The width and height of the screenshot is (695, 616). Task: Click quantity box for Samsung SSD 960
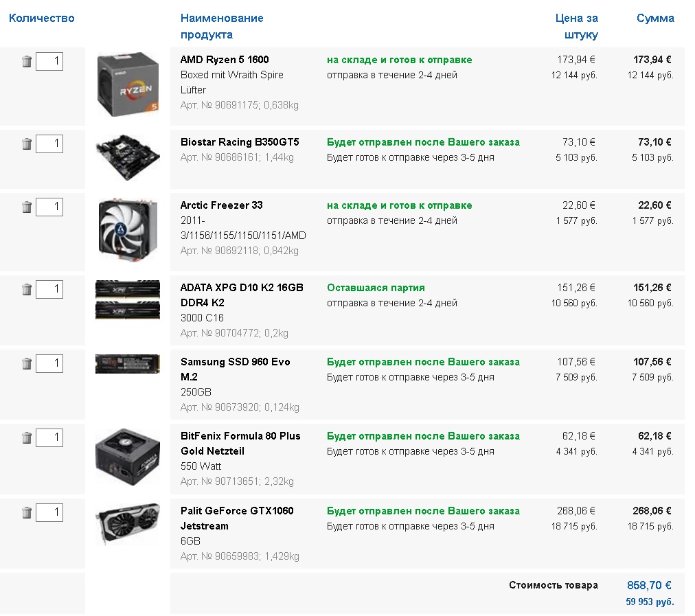pyautogui.click(x=49, y=363)
